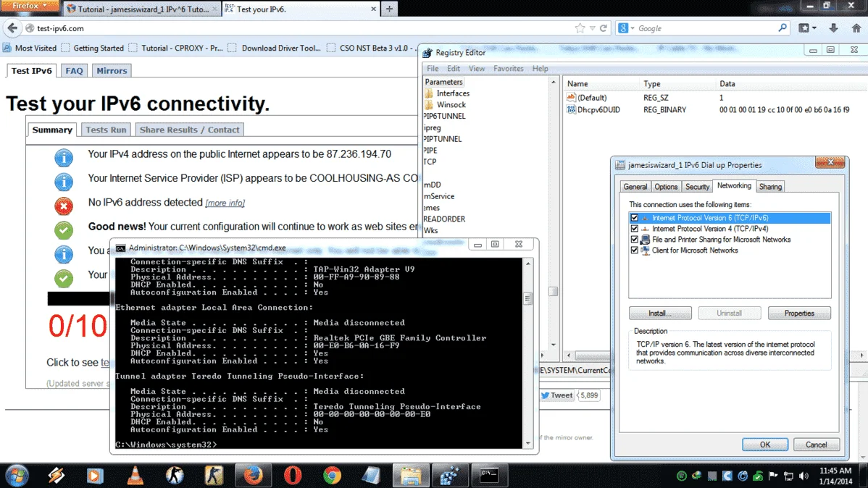Click the red X no-IPv6 icon
This screenshot has width=868, height=488.
[x=64, y=206]
